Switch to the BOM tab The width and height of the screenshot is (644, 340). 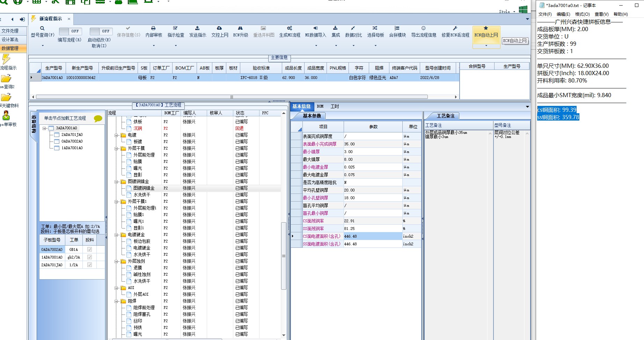tap(320, 107)
